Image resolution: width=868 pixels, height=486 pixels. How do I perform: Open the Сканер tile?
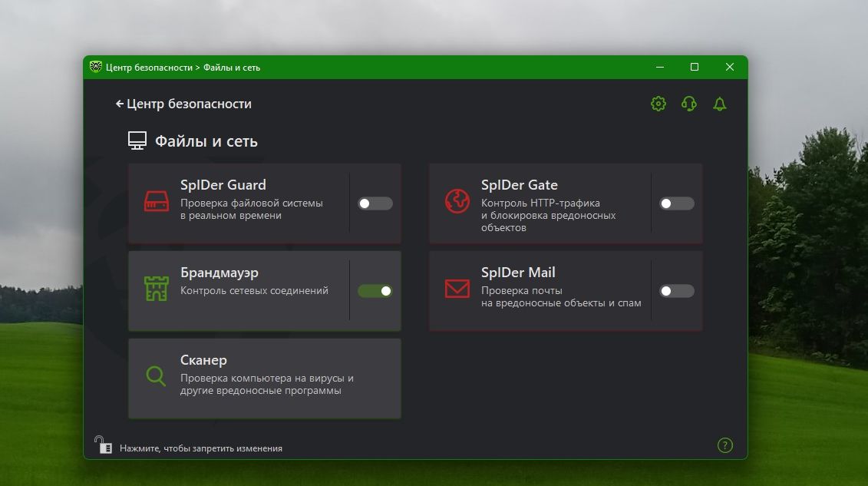click(265, 379)
